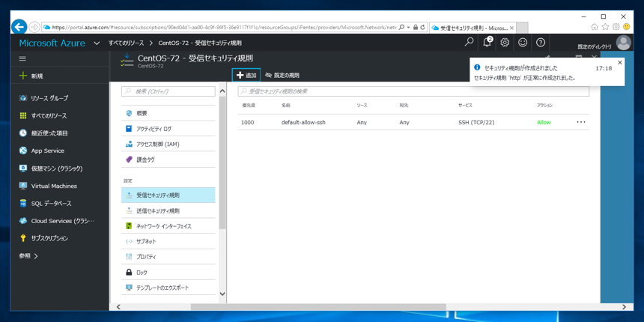Open サブネット
644x322 pixels.
[168, 241]
